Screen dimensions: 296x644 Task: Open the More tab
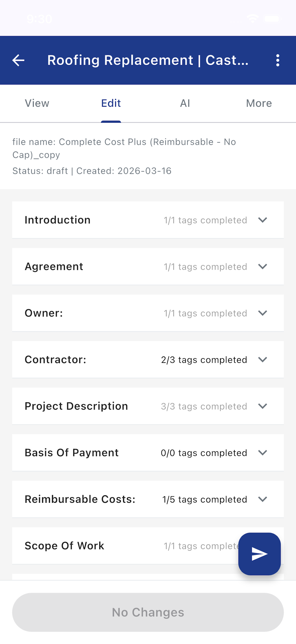tap(259, 103)
